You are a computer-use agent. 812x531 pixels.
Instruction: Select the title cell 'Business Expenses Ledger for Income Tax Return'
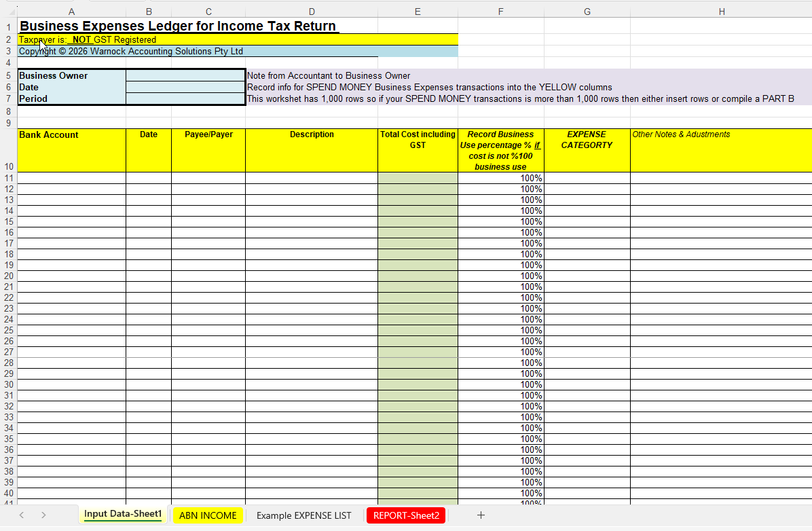(178, 26)
